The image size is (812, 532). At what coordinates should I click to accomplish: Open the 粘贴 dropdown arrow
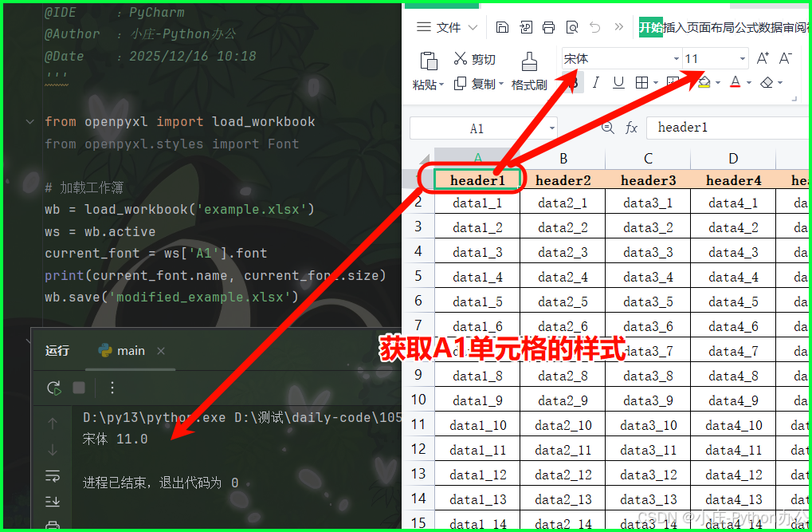[441, 85]
